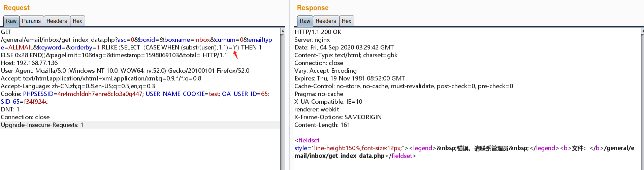
Task: Click the OA_USER_ID=65 cookie
Action: (245, 94)
